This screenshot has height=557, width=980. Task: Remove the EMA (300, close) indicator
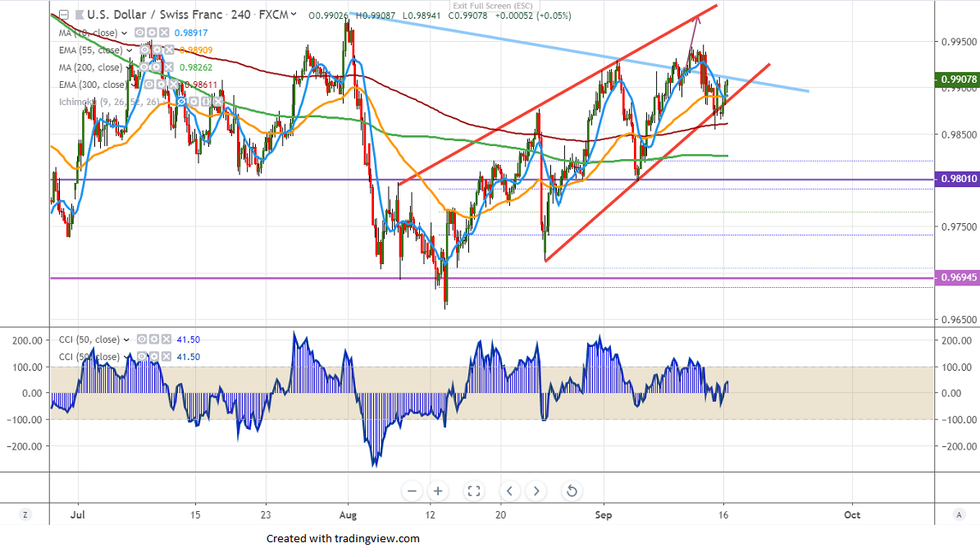pos(174,84)
